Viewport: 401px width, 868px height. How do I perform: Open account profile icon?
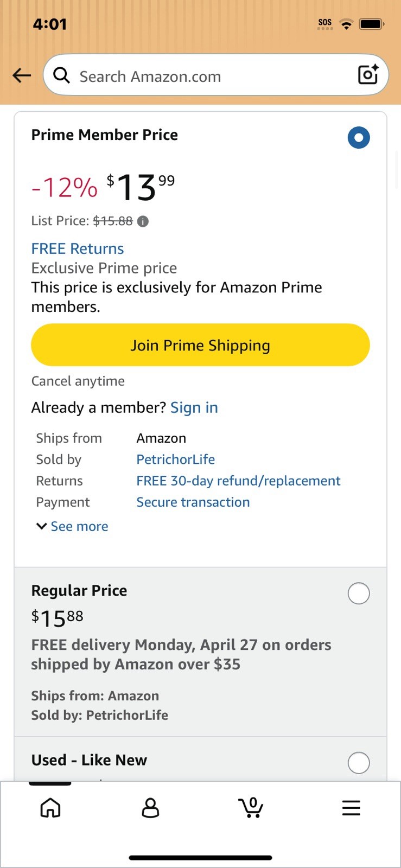tap(150, 808)
